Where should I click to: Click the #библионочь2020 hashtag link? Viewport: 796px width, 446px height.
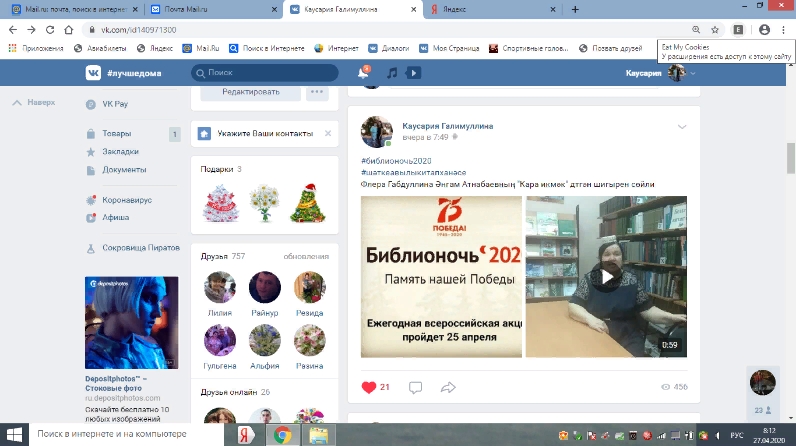(x=394, y=159)
